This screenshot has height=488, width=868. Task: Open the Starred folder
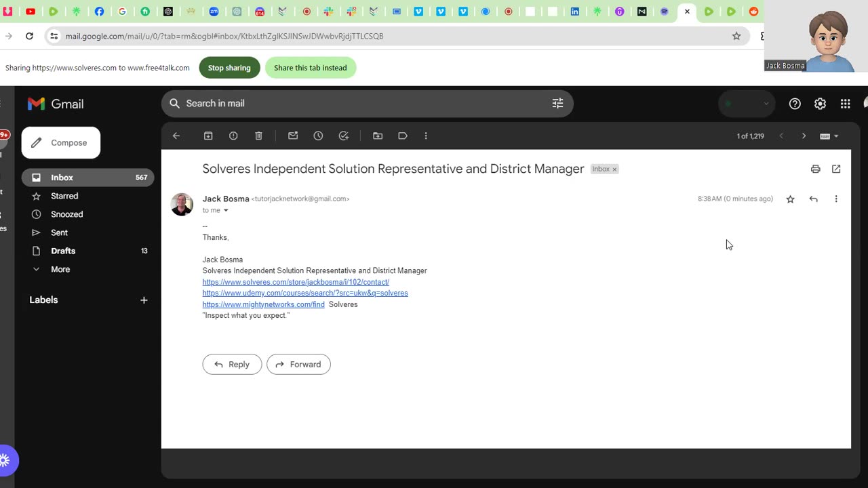tap(88, 196)
